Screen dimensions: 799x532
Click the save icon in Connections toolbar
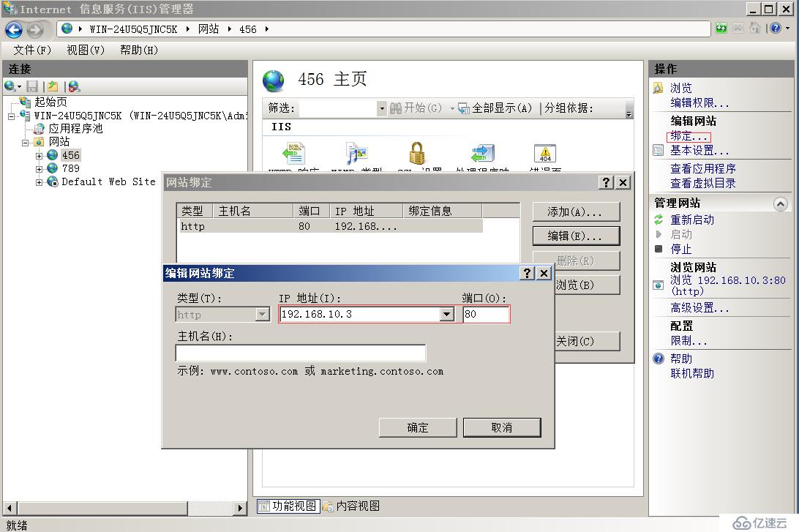pyautogui.click(x=32, y=86)
